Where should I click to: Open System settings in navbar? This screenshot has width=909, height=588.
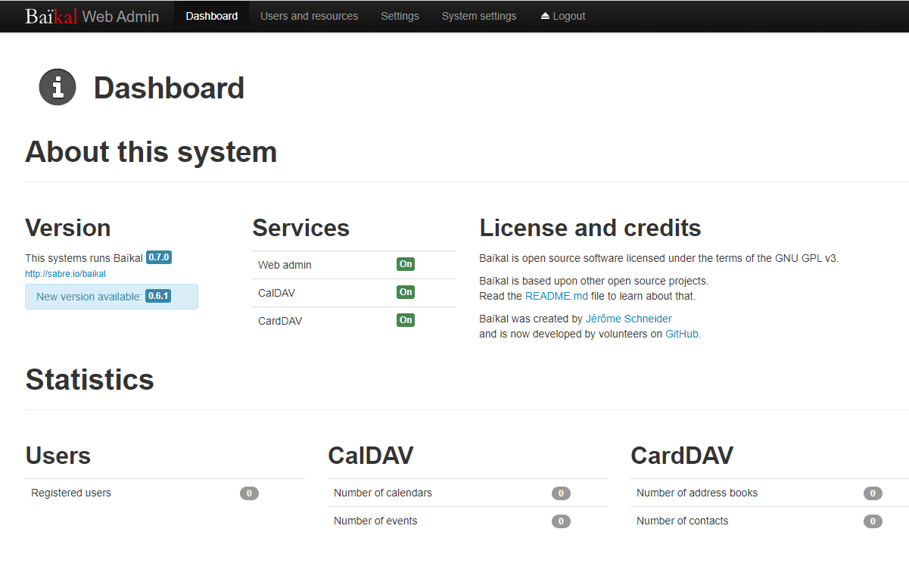coord(479,16)
